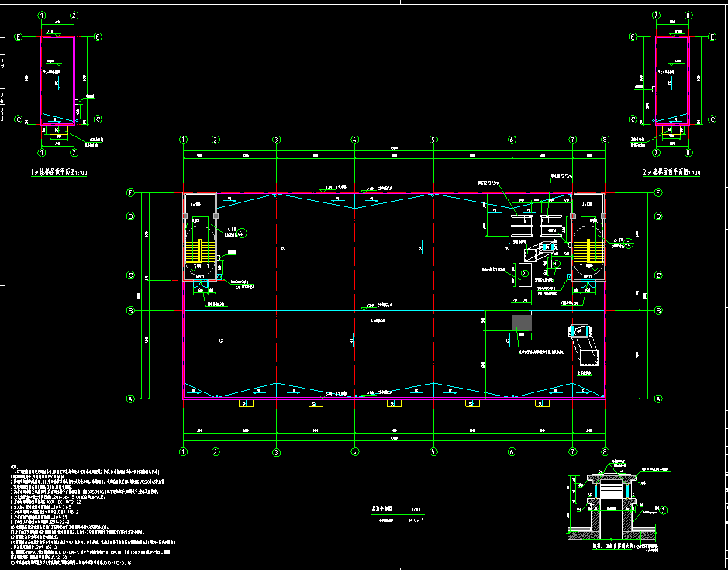Select axis bubble B right of main plan
Image resolution: width=728 pixels, height=570 pixels.
click(658, 311)
